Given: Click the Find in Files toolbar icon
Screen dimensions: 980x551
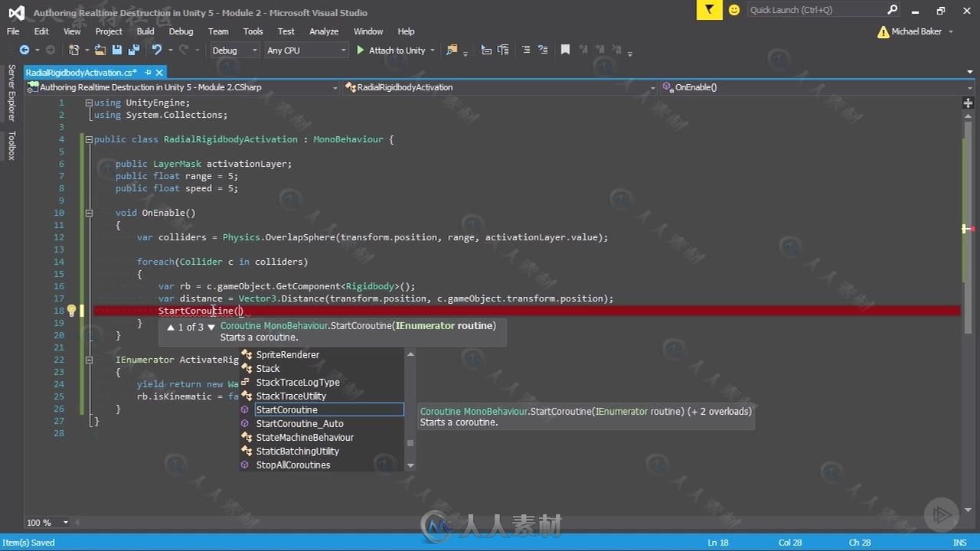Looking at the screenshot, I should point(452,50).
